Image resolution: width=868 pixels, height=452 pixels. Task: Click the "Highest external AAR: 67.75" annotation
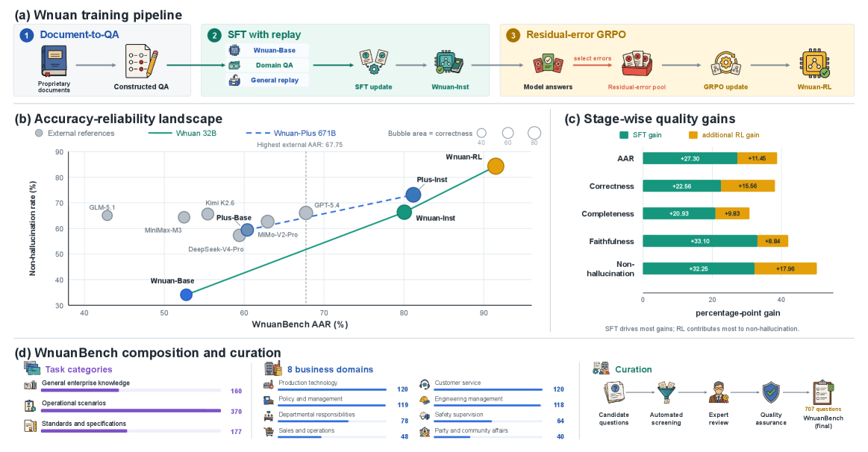(x=299, y=145)
